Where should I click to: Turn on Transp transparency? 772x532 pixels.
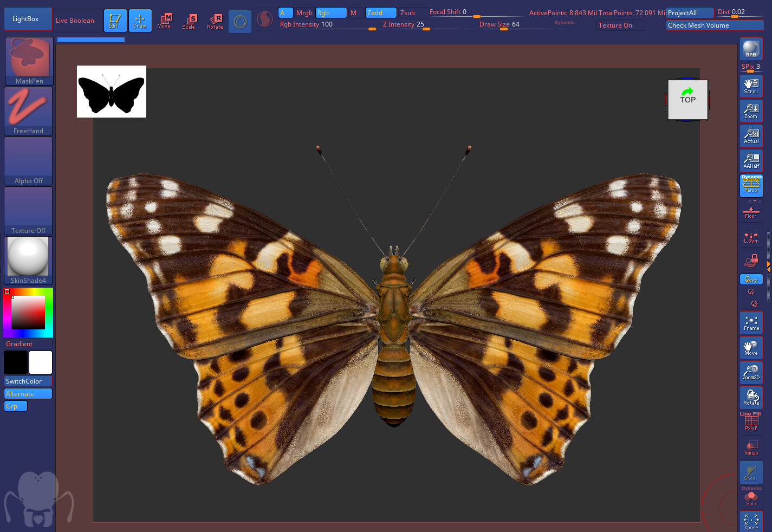(x=751, y=446)
